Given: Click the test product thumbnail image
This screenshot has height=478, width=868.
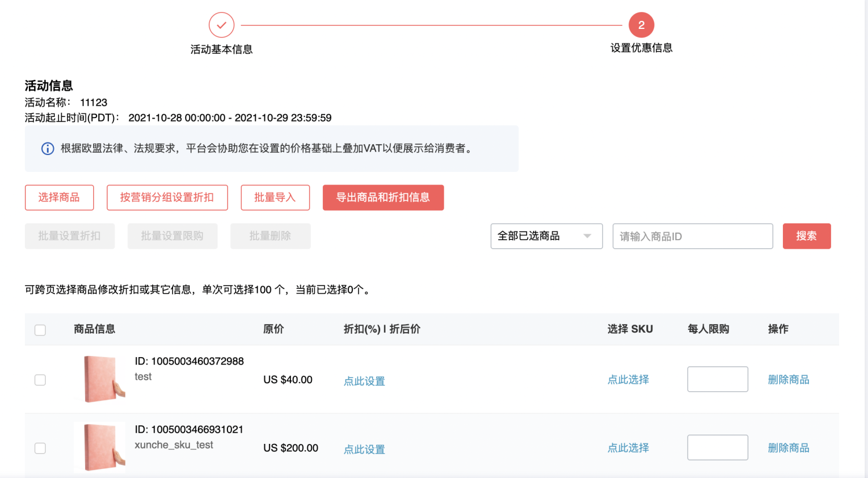Looking at the screenshot, I should [x=100, y=379].
